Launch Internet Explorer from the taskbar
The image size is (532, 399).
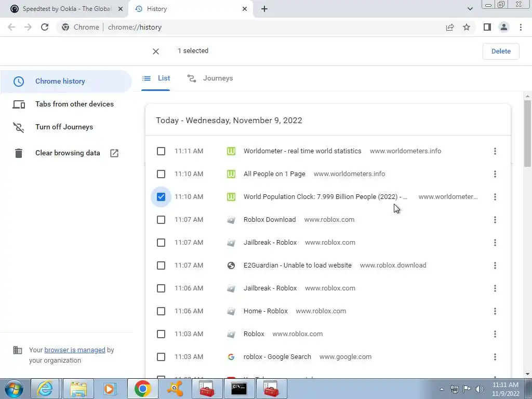(45, 389)
